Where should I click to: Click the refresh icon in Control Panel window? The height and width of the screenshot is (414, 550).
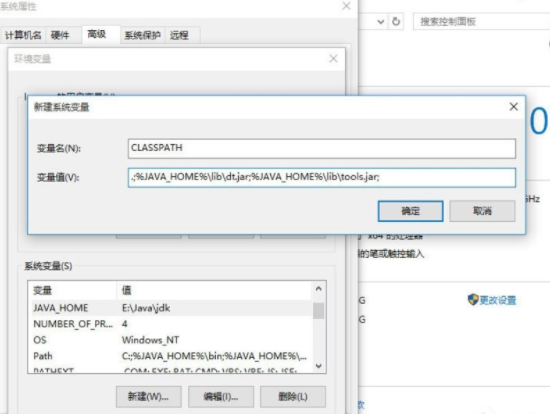[x=396, y=22]
